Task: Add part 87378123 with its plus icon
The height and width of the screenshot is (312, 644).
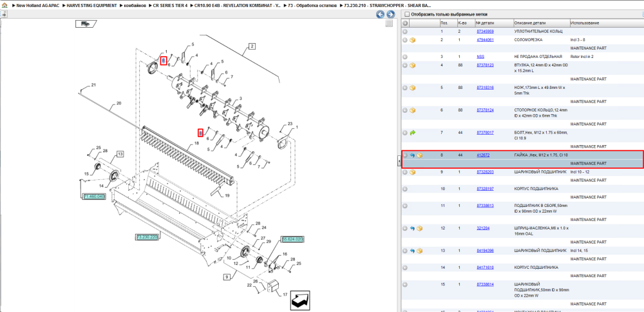Action: pyautogui.click(x=405, y=65)
